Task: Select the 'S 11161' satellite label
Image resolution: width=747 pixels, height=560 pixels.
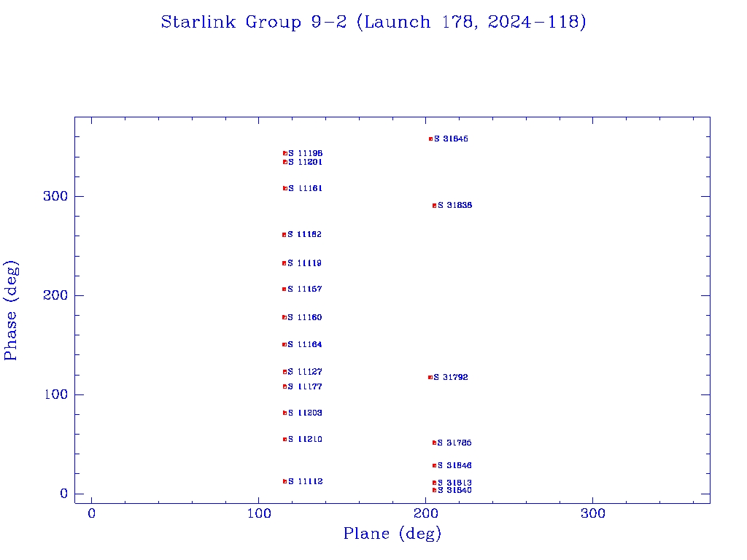Action: 306,189
